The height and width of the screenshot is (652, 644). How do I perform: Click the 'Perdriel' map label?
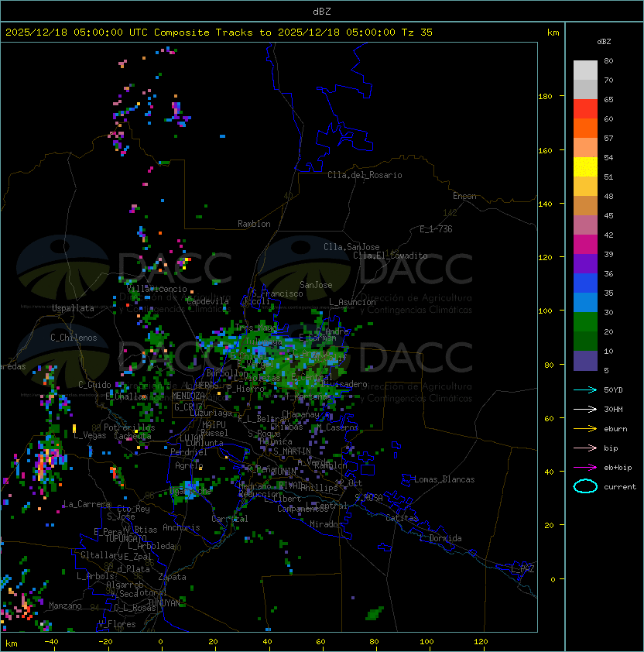(189, 452)
